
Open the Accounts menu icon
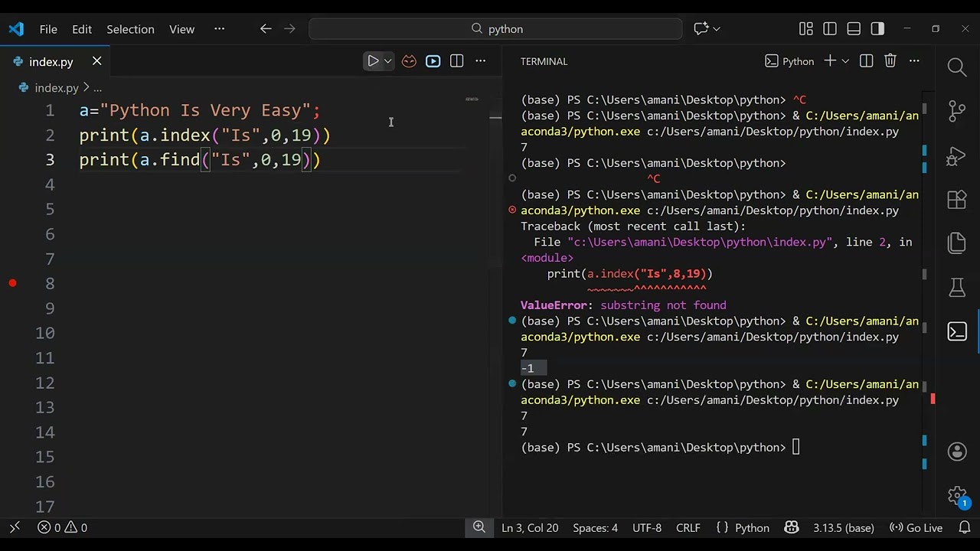pyautogui.click(x=957, y=452)
